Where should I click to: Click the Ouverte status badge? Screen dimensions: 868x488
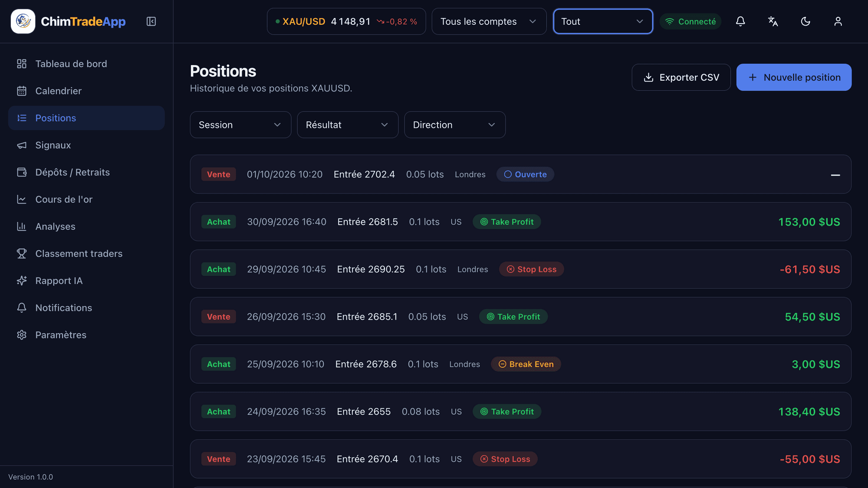coord(525,174)
